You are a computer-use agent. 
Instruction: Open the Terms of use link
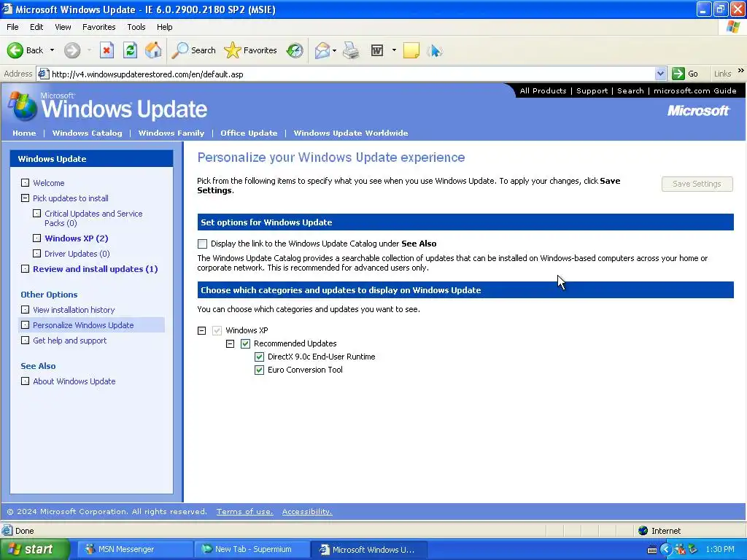point(245,511)
